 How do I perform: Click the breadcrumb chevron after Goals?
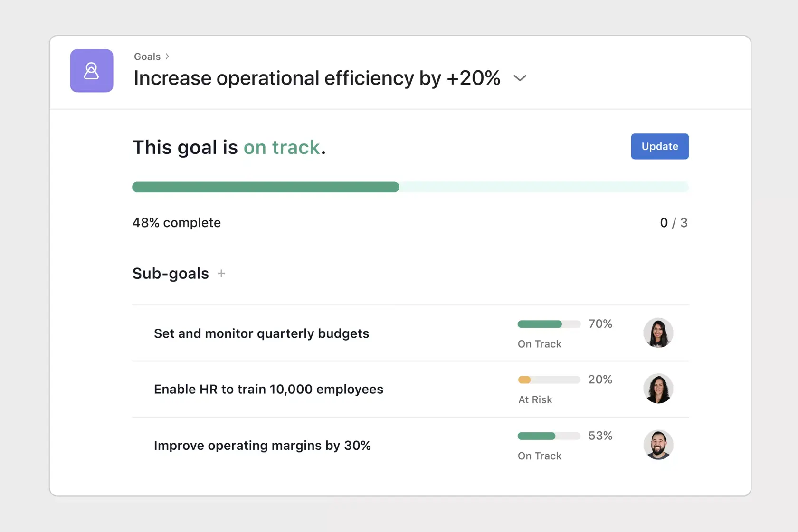(x=167, y=56)
